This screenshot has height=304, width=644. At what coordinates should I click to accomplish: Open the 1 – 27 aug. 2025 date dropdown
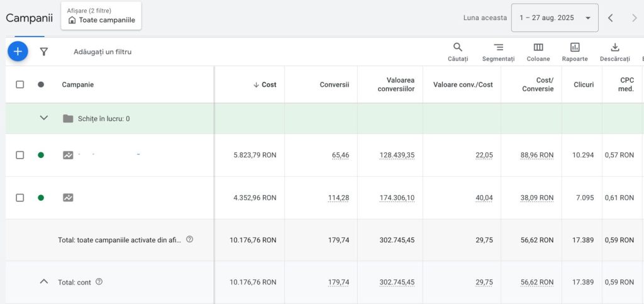(555, 18)
